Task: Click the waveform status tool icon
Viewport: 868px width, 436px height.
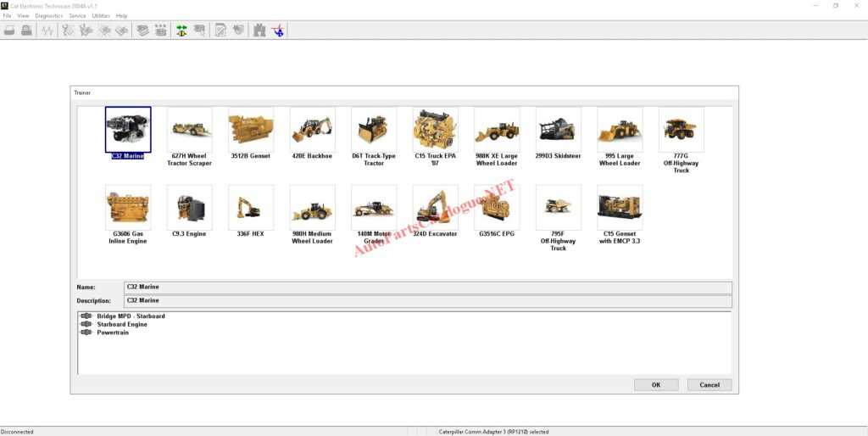Action: pyautogui.click(x=47, y=31)
